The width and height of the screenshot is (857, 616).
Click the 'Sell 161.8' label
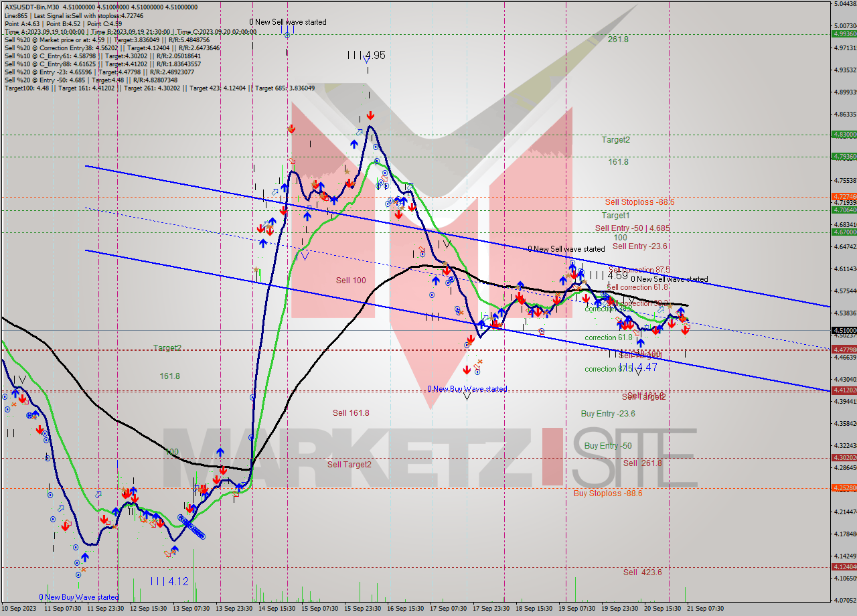351,413
